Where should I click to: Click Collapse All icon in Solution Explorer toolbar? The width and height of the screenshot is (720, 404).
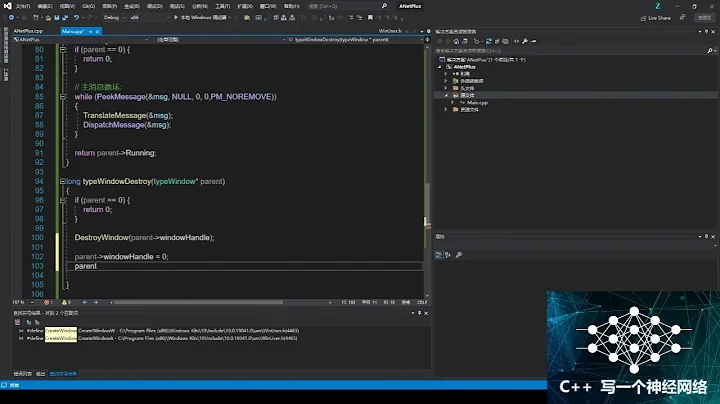(x=497, y=41)
